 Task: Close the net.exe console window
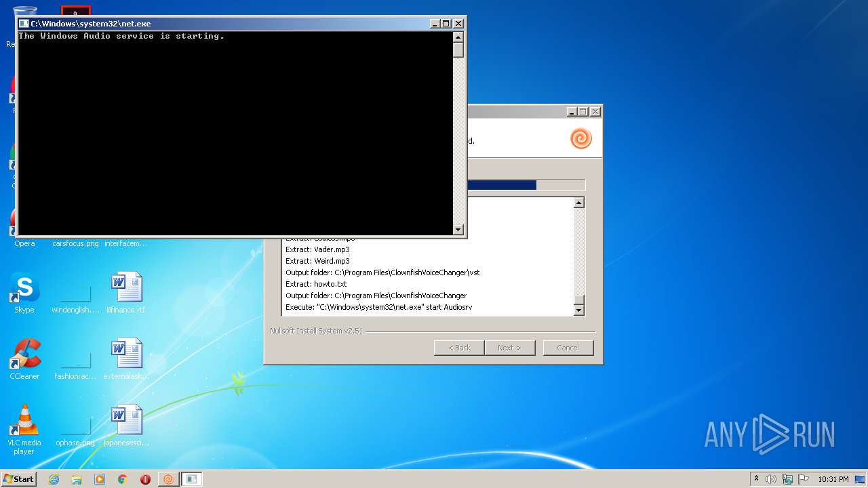point(458,24)
